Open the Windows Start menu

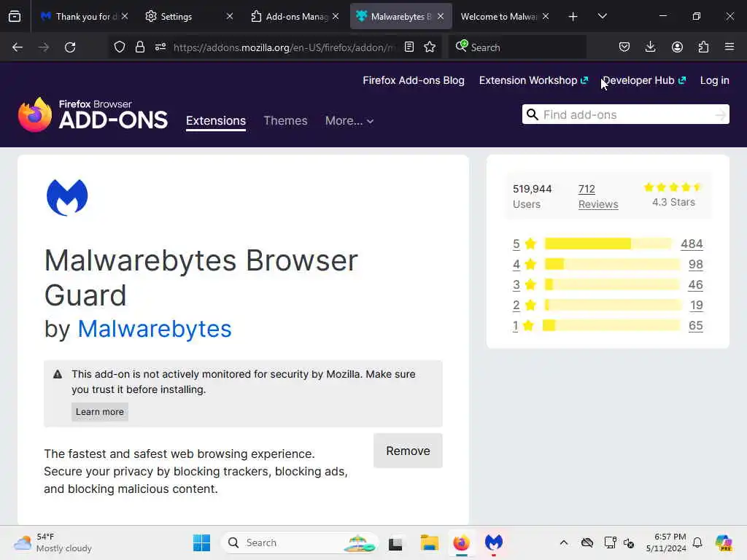[201, 542]
